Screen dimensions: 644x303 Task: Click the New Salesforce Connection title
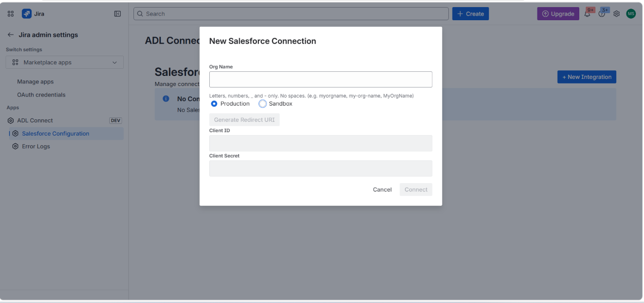(x=263, y=41)
